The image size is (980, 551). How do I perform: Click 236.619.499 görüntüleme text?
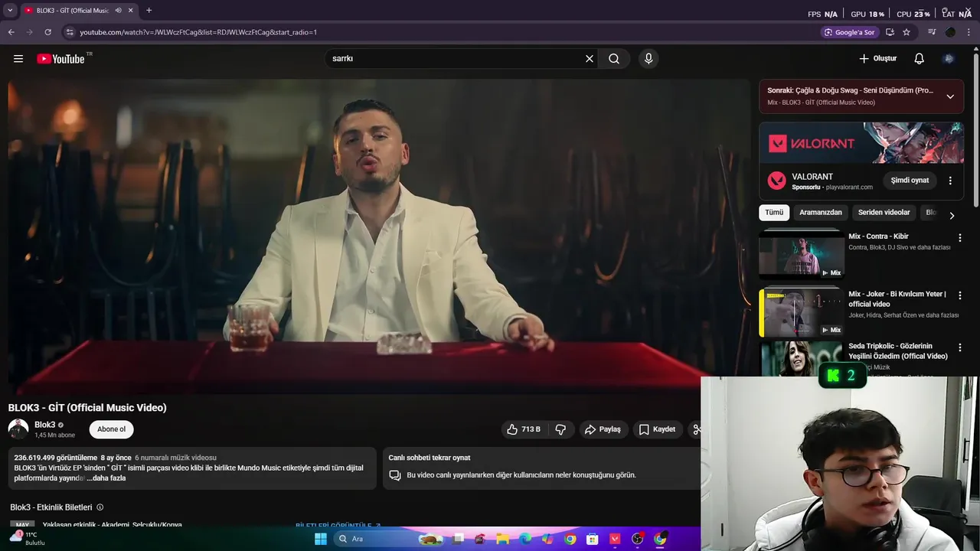(x=56, y=458)
